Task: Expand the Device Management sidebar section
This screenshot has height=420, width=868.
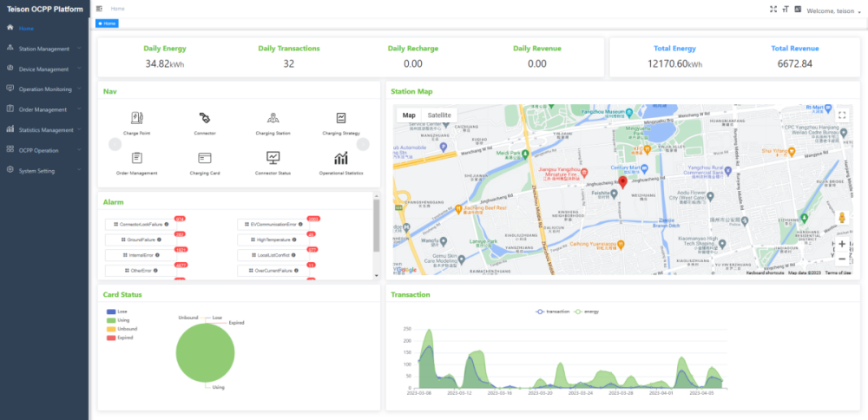Action: [x=43, y=69]
